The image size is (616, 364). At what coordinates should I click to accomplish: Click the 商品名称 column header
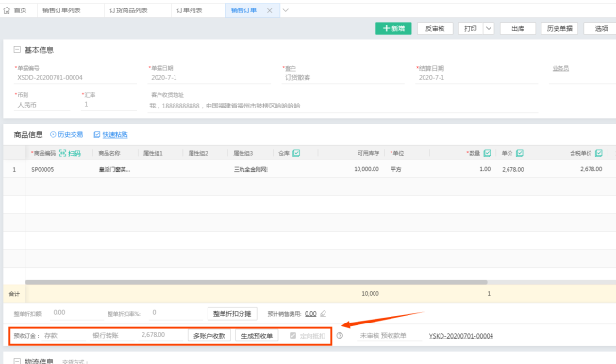click(x=109, y=153)
